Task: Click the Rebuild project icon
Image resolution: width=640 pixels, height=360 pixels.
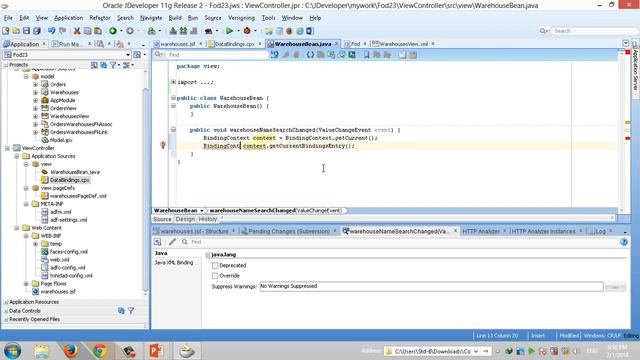Action: click(183, 31)
